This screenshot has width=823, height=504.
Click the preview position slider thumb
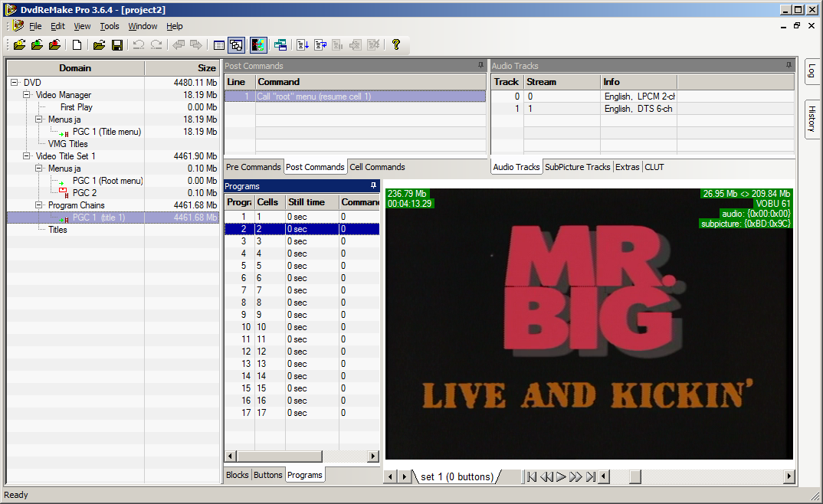tap(635, 476)
